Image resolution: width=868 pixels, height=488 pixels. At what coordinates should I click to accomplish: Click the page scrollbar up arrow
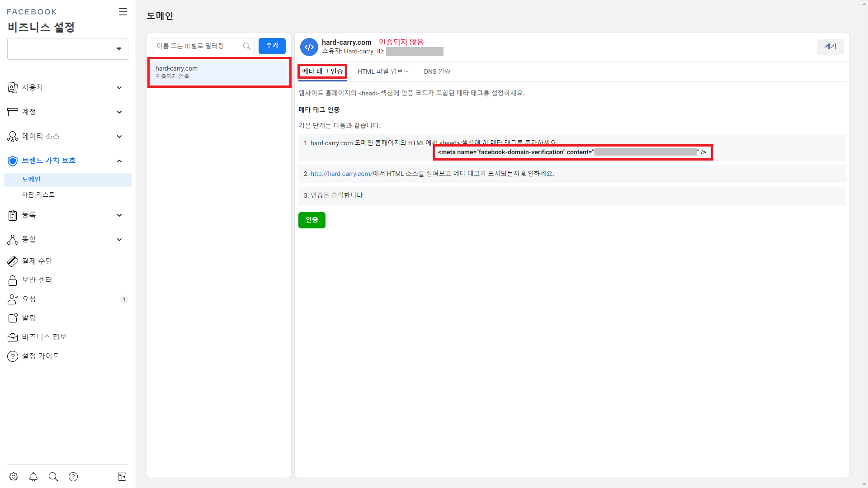click(x=864, y=4)
